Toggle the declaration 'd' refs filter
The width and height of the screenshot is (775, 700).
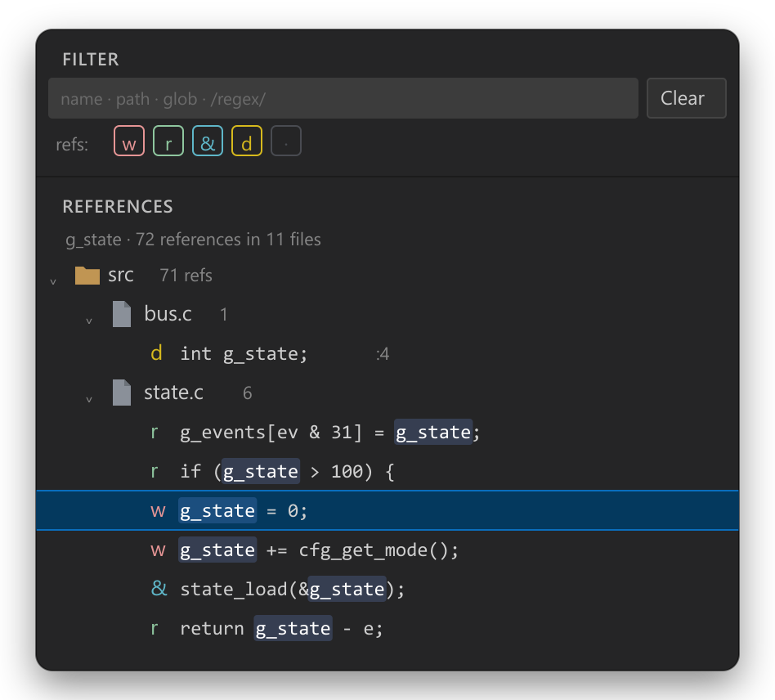coord(247,141)
